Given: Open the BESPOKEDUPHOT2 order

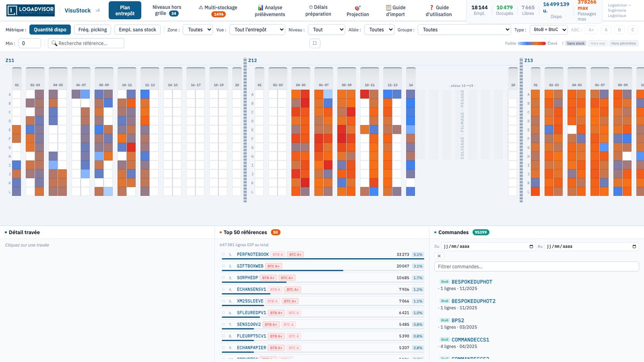Looking at the screenshot, I should 474,301.
